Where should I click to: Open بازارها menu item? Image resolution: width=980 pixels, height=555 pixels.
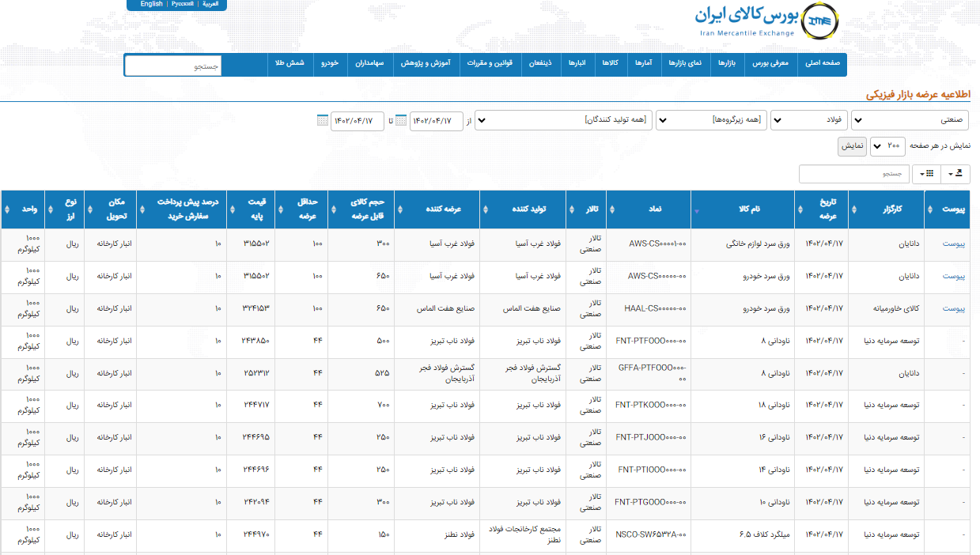click(727, 62)
